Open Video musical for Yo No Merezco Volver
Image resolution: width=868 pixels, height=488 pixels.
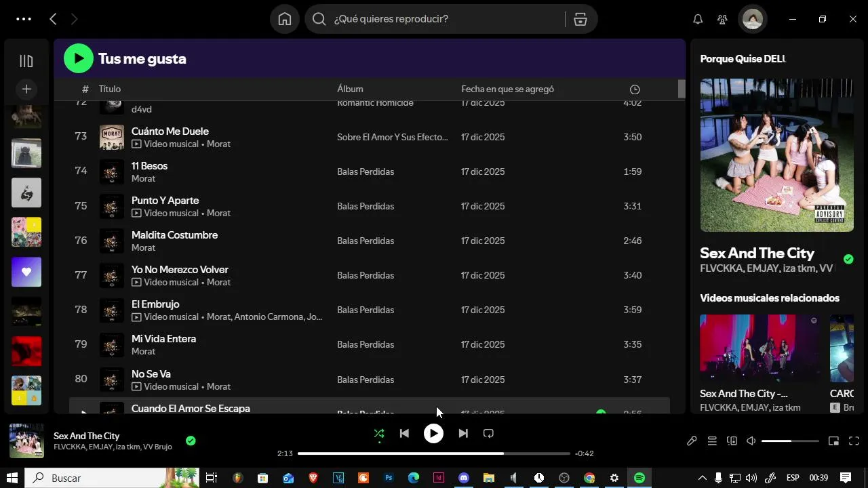(165, 282)
